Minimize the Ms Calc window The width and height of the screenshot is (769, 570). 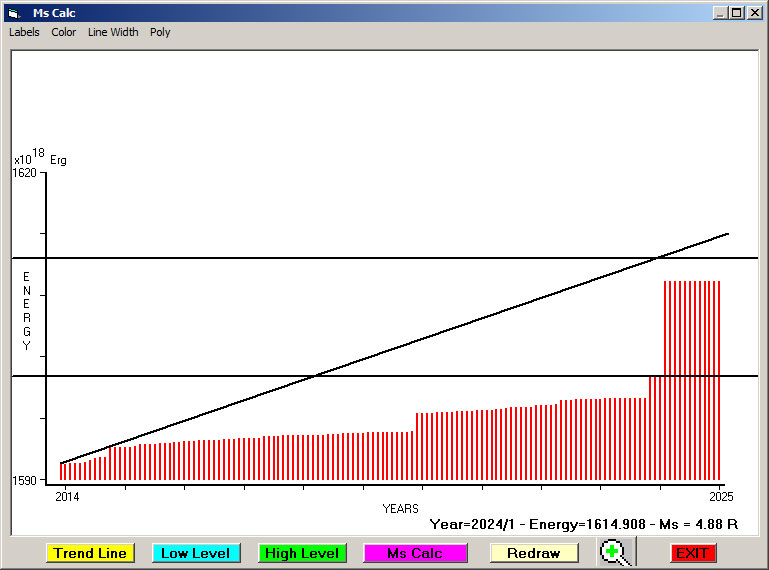click(720, 13)
